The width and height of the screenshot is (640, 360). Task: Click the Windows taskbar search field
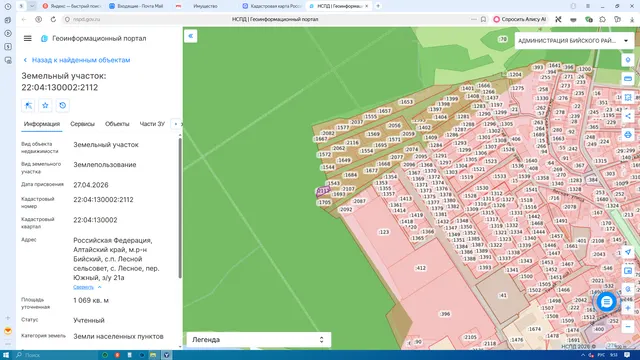(x=55, y=355)
